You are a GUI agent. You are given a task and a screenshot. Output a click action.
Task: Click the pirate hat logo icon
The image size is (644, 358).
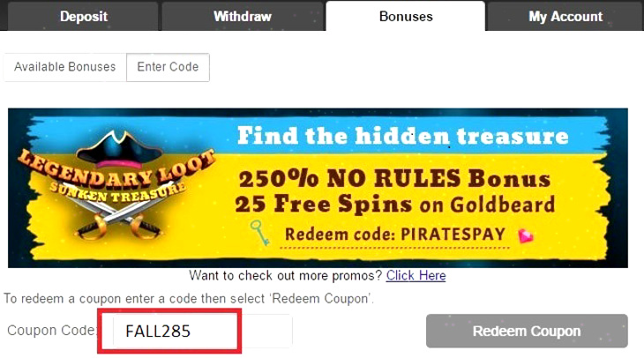coord(119,150)
